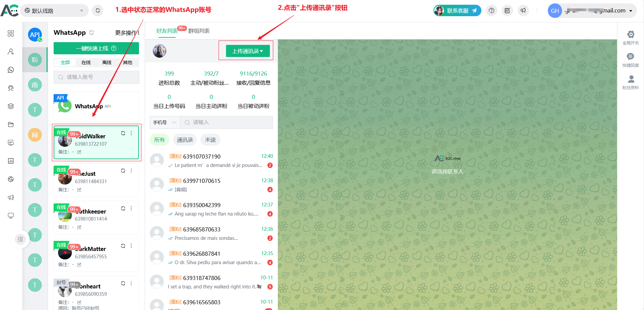644x310 pixels.
Task: Open the announcements megaphone icon in header
Action: pyautogui.click(x=523, y=10)
